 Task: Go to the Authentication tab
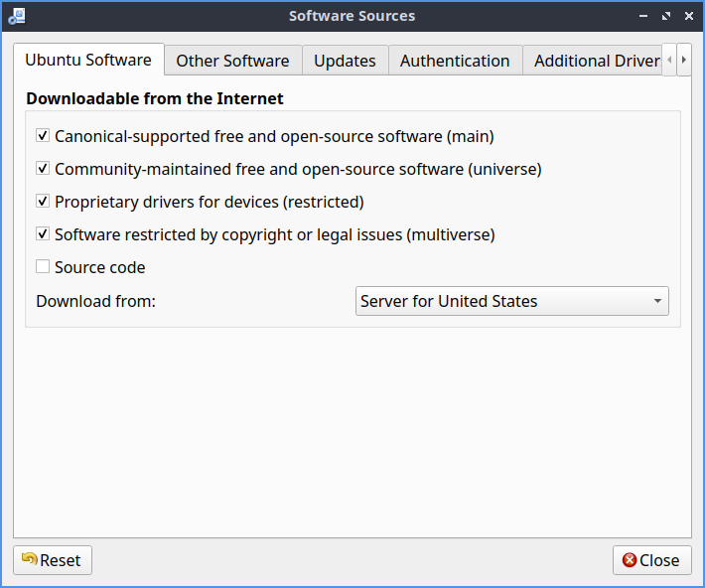[455, 61]
